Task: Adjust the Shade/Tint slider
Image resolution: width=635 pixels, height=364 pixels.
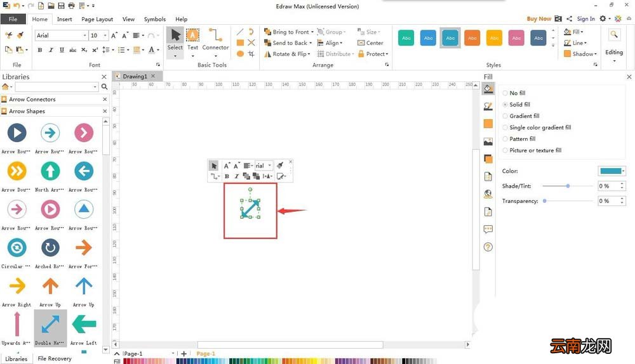Action: pos(568,186)
